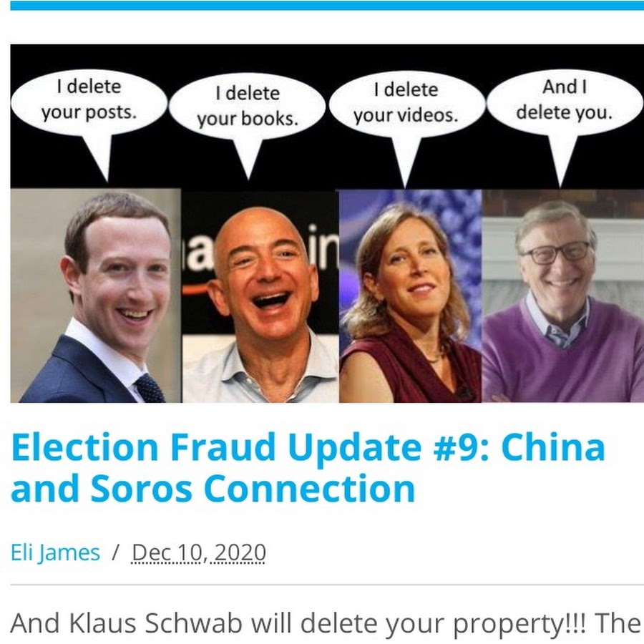
Task: Click the gray divider line below the date
Action: (327, 584)
